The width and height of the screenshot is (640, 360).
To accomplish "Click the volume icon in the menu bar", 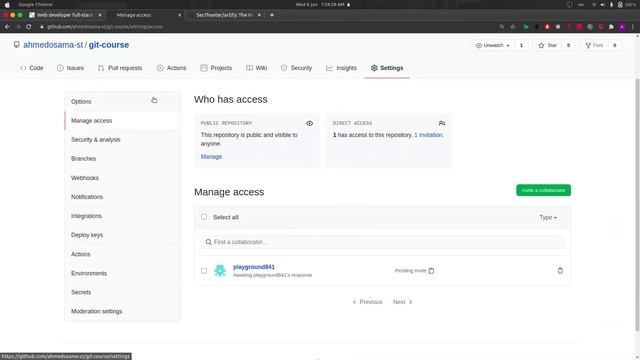I will (x=602, y=4).
